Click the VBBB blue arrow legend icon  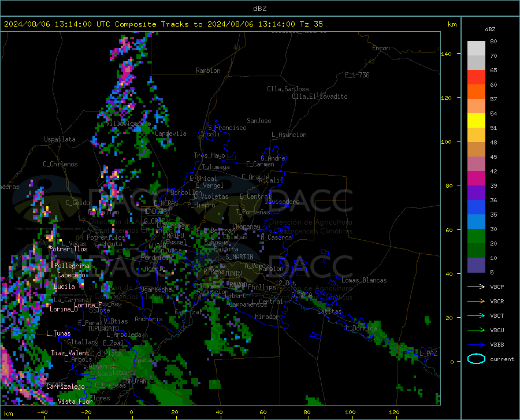pos(476,344)
